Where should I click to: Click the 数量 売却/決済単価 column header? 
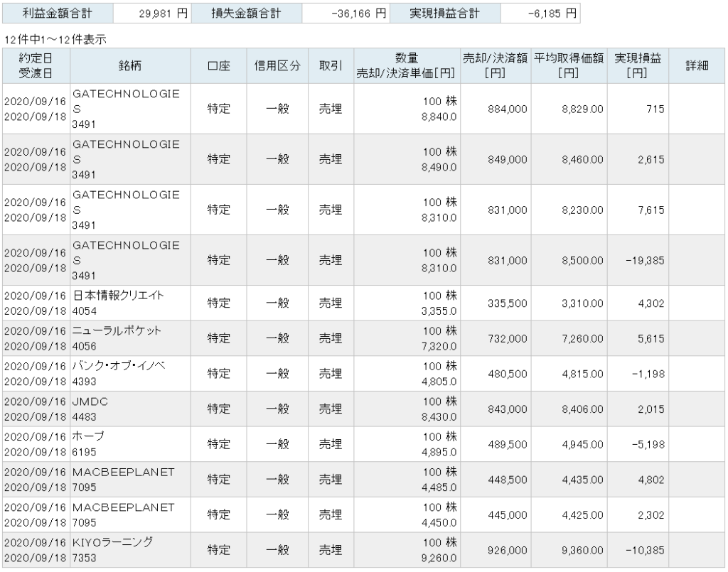(407, 66)
